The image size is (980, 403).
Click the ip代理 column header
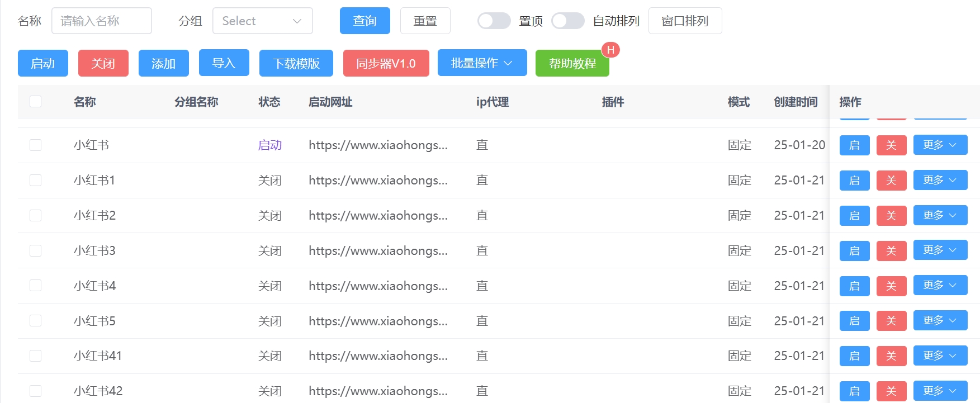[x=493, y=102]
